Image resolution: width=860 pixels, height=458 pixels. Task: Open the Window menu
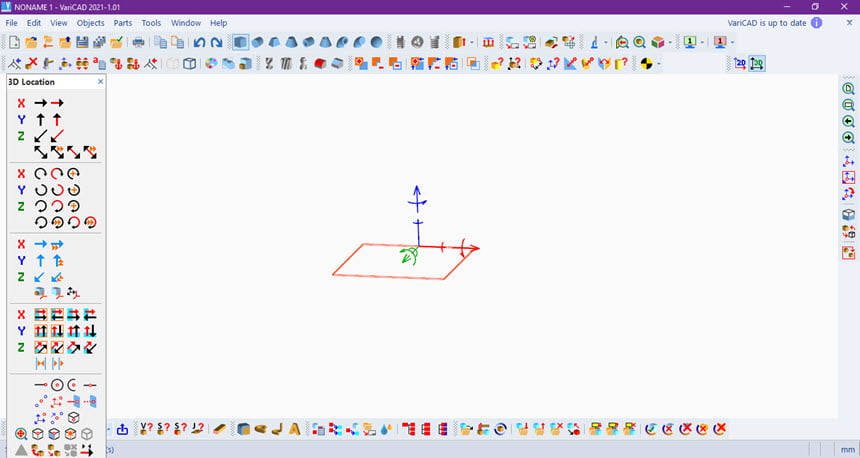pos(186,23)
